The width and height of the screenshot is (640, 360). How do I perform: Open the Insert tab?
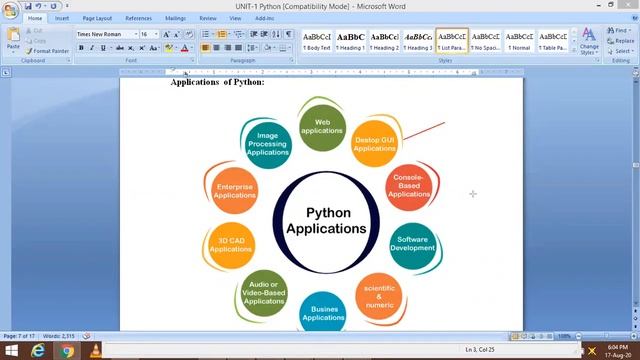[62, 18]
